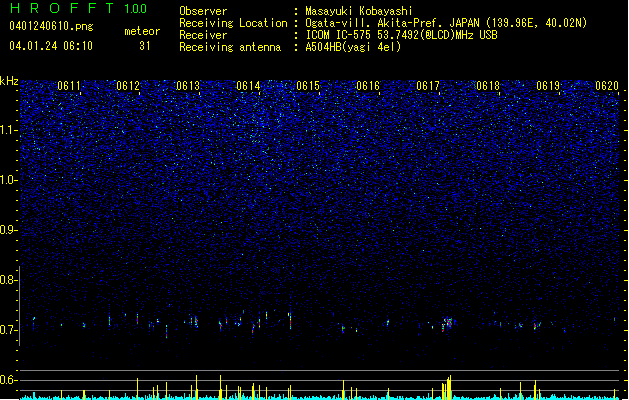629x400 pixels.
Task: Click the tall yellow spike cluster after 0617
Action: pyautogui.click(x=447, y=387)
